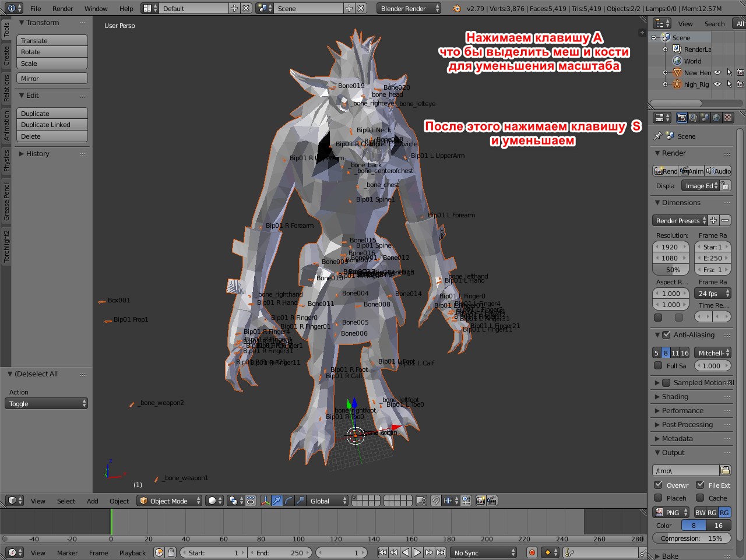Click the Delete button in Edit panel
The height and width of the screenshot is (560, 746).
(52, 136)
